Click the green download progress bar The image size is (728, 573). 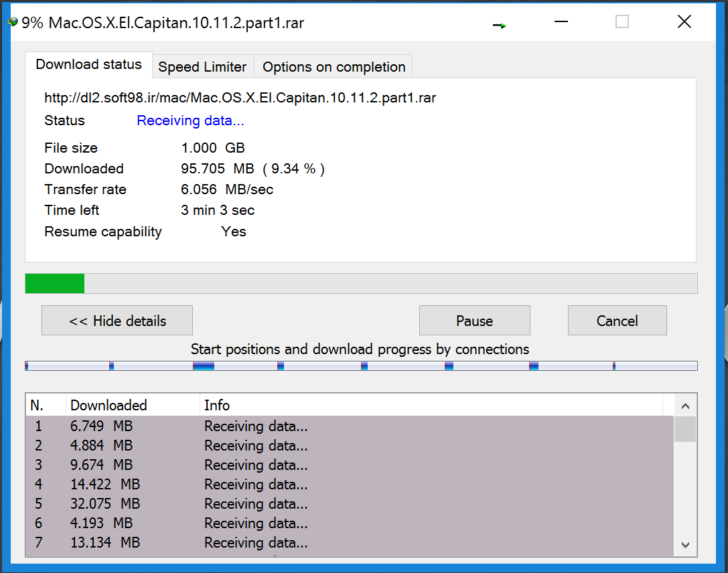click(361, 283)
